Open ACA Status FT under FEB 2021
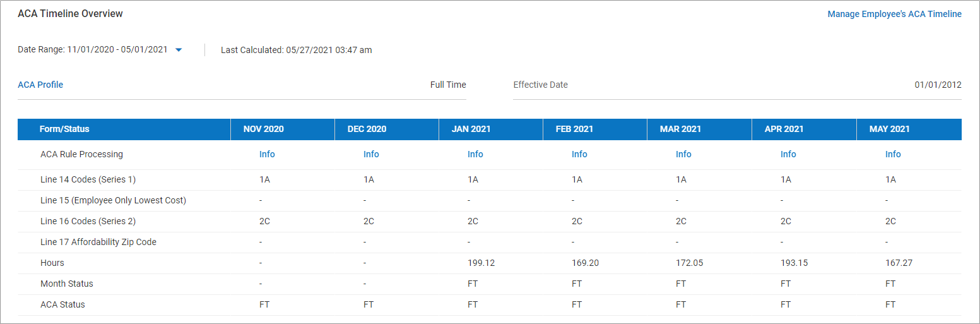The height and width of the screenshot is (324, 980). click(577, 304)
